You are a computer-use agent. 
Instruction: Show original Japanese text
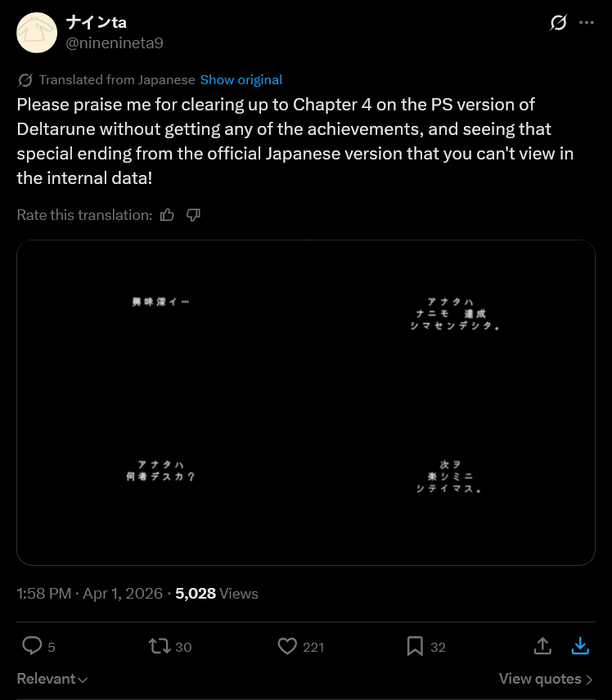click(241, 80)
